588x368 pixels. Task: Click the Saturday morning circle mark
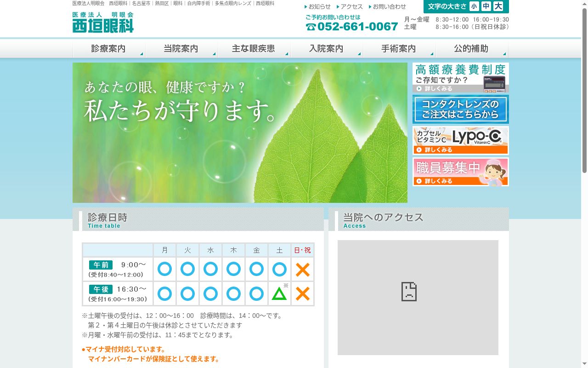[279, 269]
